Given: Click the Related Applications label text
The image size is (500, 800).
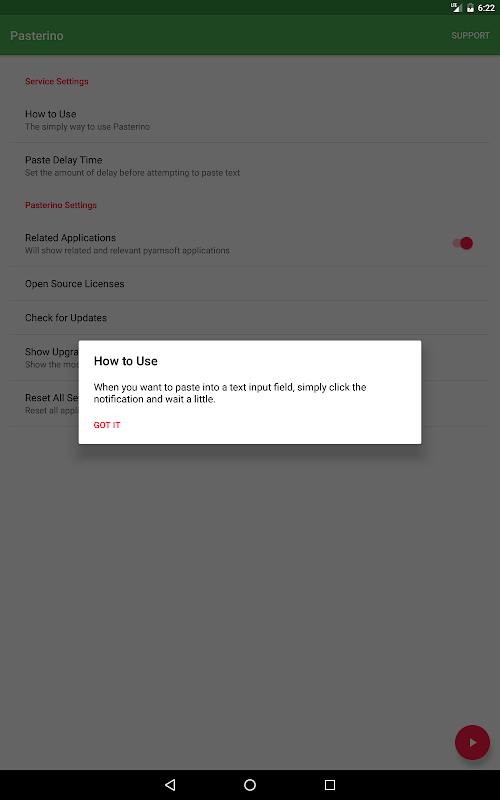Looking at the screenshot, I should click(70, 238).
